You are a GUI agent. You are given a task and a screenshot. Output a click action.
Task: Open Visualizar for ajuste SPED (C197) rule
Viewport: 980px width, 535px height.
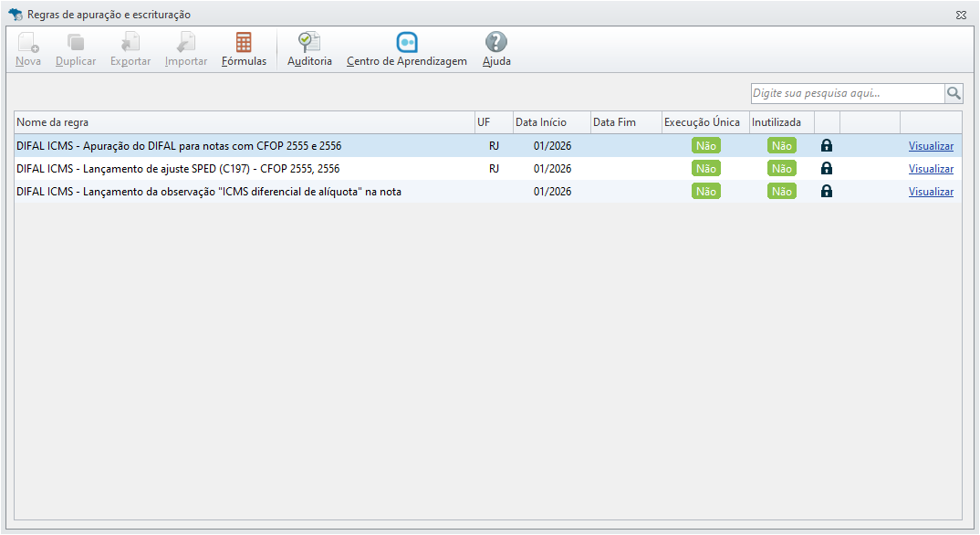[931, 169]
